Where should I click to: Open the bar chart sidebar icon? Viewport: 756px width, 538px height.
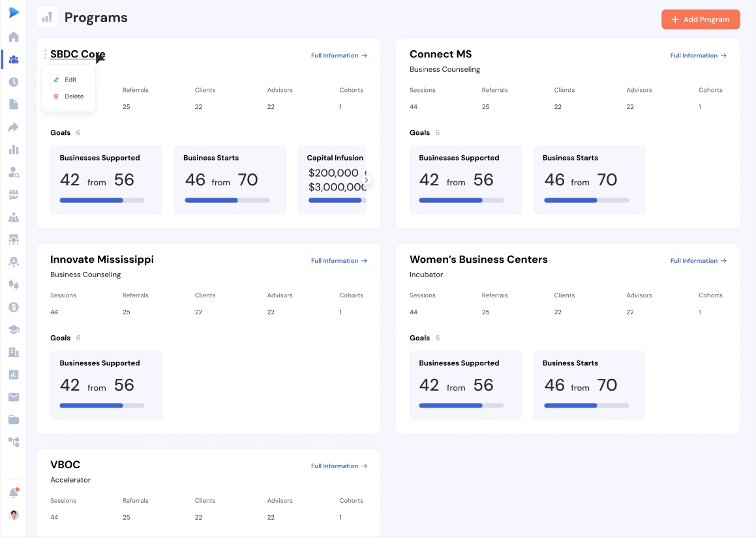[x=14, y=149]
